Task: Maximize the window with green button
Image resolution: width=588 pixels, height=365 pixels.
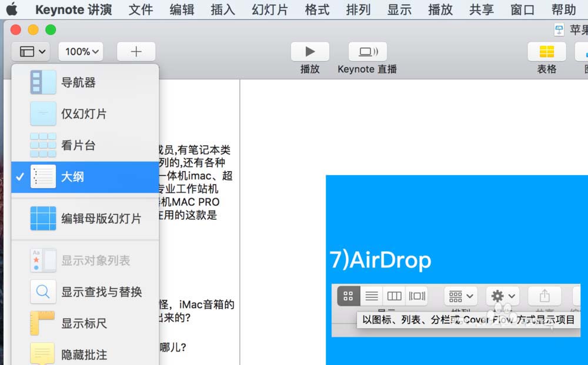Action: [x=51, y=29]
